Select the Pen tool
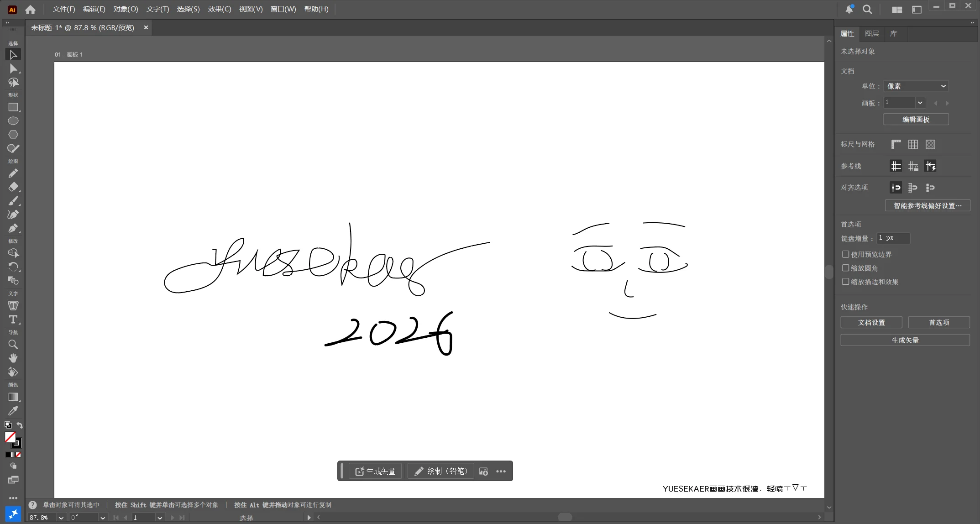This screenshot has height=524, width=980. [x=13, y=228]
